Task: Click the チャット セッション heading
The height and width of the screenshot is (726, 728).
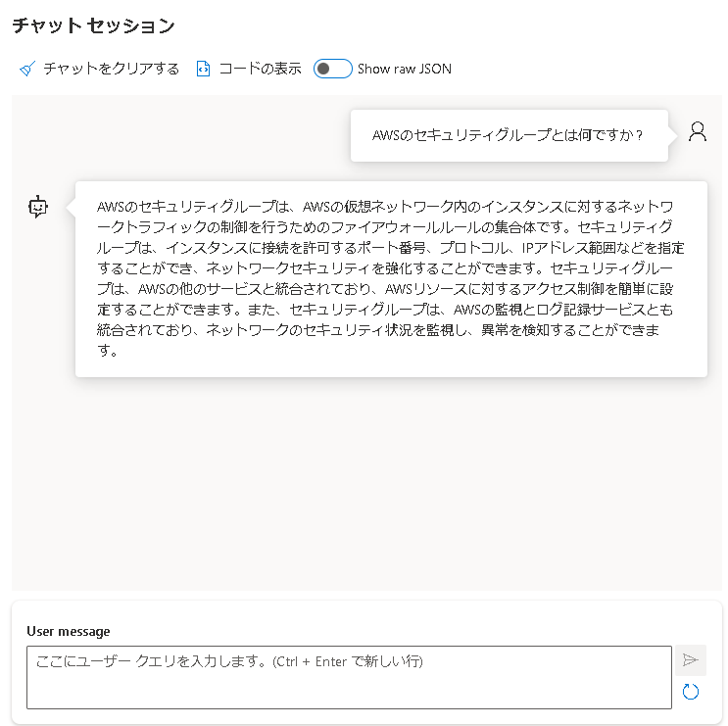Action: (93, 25)
